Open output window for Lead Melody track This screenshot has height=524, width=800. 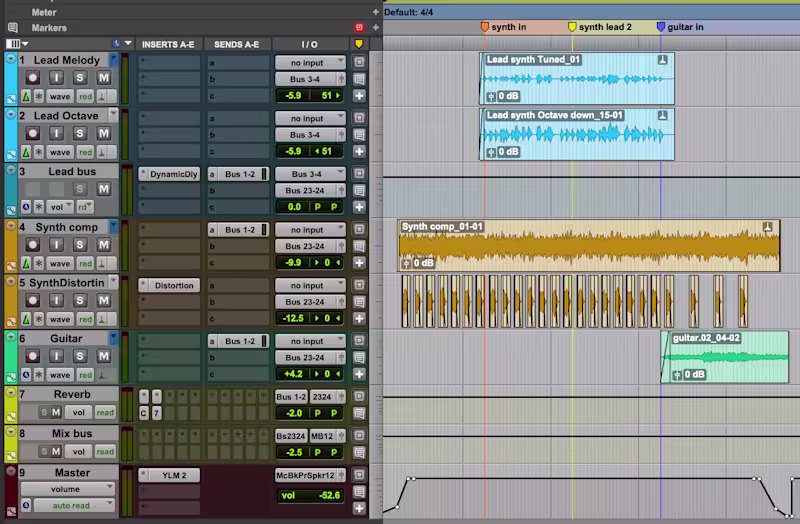[x=359, y=62]
